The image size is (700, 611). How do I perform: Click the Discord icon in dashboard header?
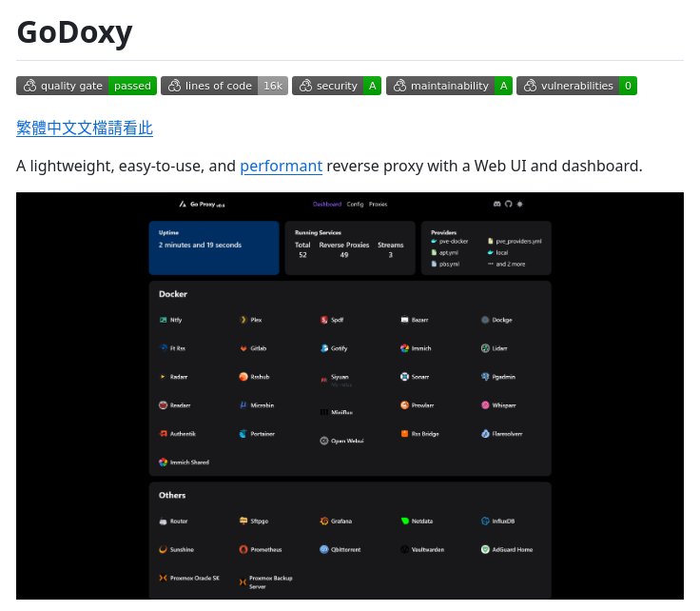[x=496, y=204]
